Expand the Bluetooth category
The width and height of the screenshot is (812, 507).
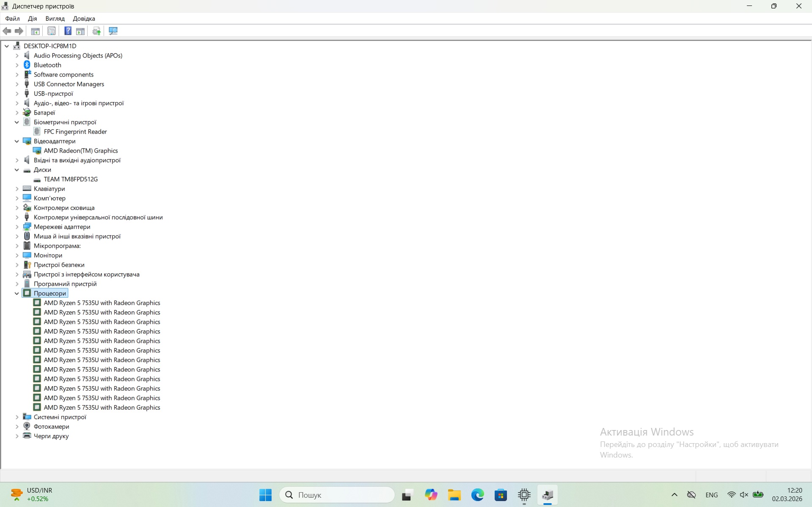point(17,65)
